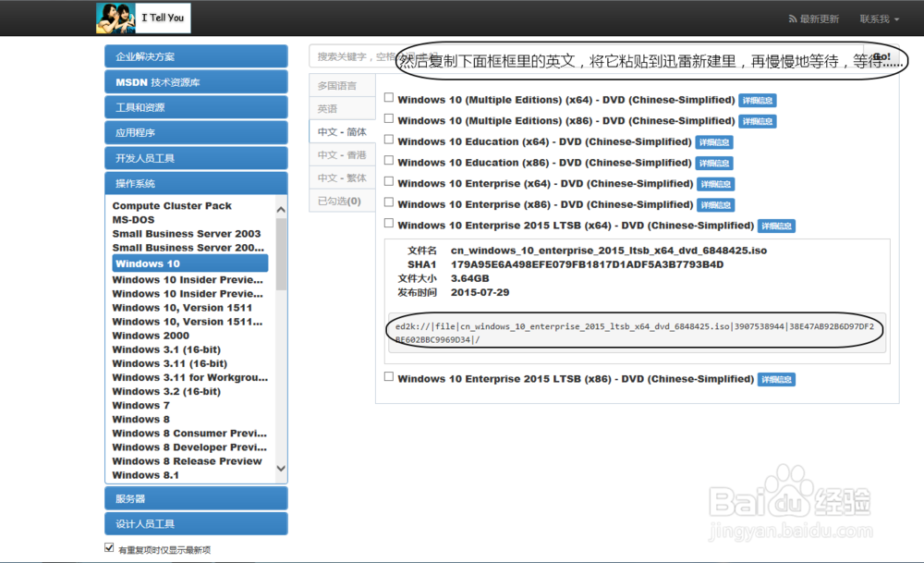The width and height of the screenshot is (924, 563).
Task: Select Windows 8 Developer Preview entry
Action: coord(189,447)
